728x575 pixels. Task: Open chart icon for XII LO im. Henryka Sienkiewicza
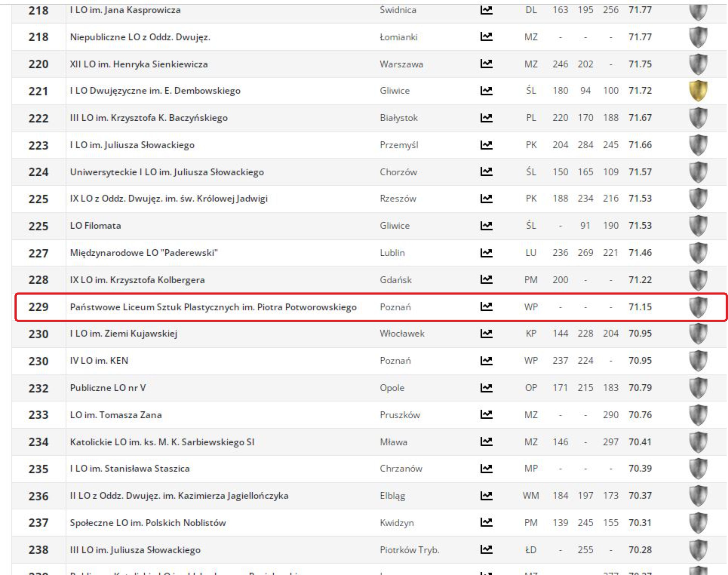(x=486, y=64)
